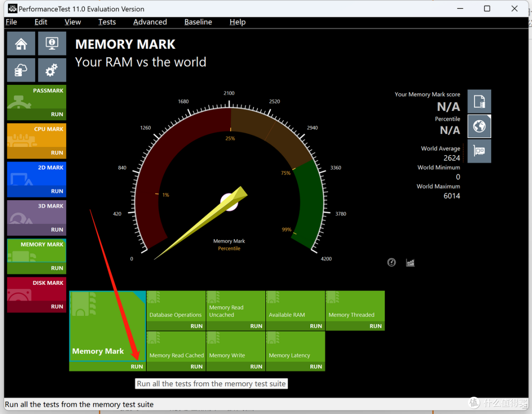The height and width of the screenshot is (414, 532).
Task: Open the System Information monitor icon
Action: (x=52, y=43)
